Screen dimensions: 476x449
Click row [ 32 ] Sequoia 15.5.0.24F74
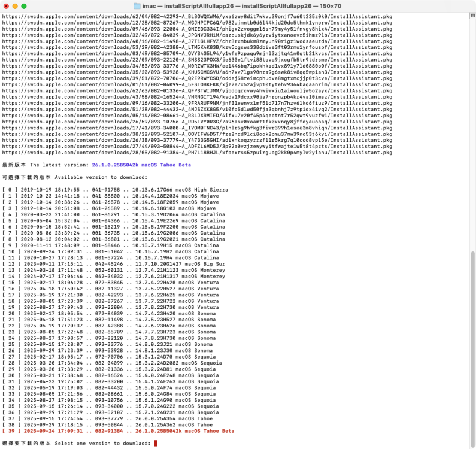pyautogui.click(x=109, y=388)
